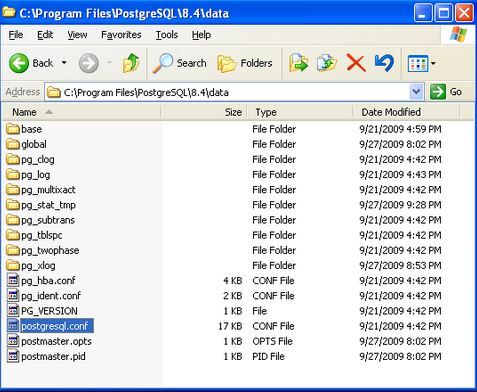Click the PID File type cell
The height and width of the screenshot is (392, 477).
pos(268,356)
